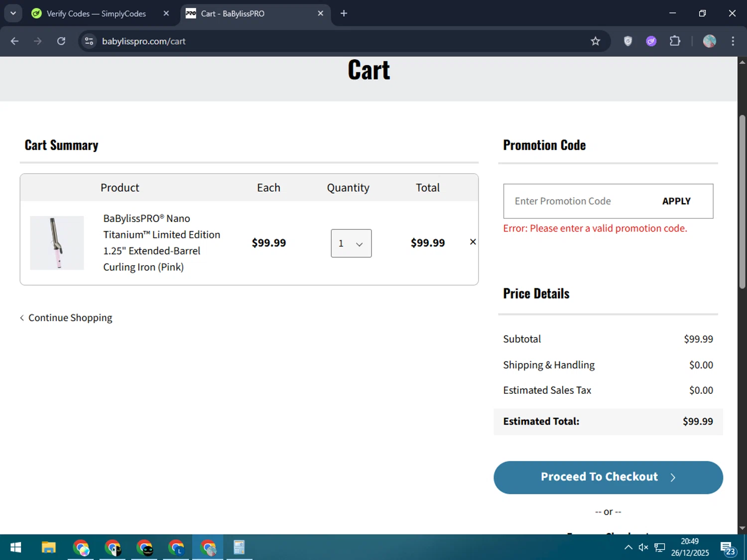The width and height of the screenshot is (747, 560).
Task: Click the Estimated Total $99.99 value
Action: coord(698,421)
